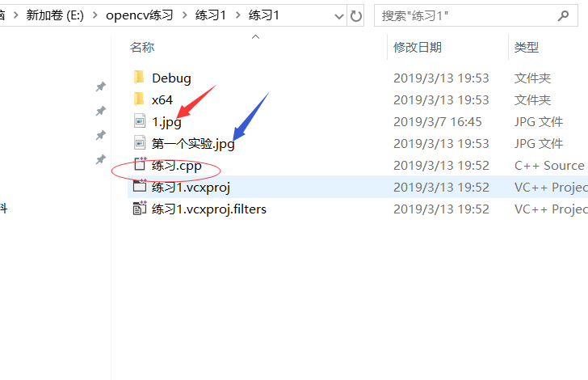The height and width of the screenshot is (380, 588).
Task: Click the 搜索"练习1" search field
Action: [467, 16]
